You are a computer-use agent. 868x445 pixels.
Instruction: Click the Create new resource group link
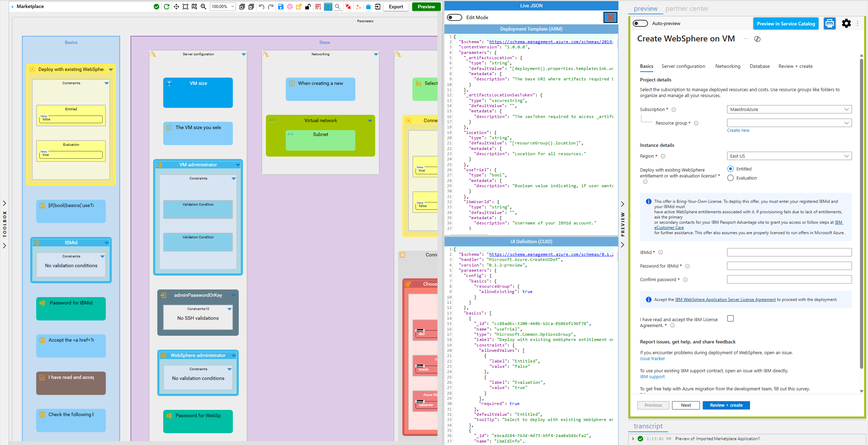click(738, 130)
